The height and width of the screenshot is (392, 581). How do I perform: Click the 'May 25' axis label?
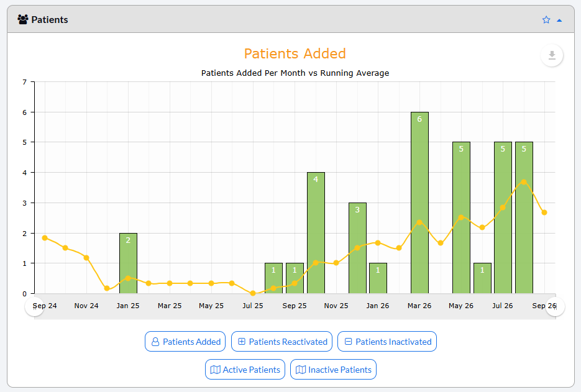click(211, 306)
